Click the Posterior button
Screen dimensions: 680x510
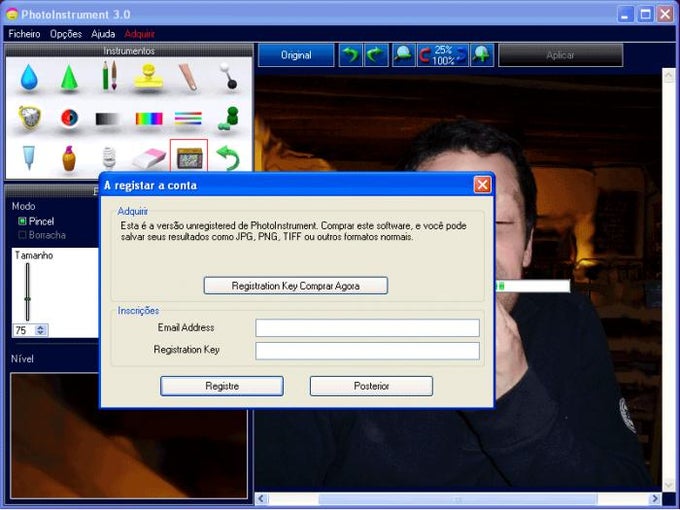[x=371, y=386]
